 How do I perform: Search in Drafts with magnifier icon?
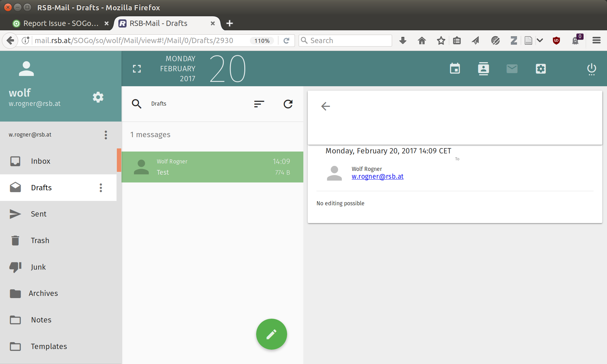(x=137, y=104)
